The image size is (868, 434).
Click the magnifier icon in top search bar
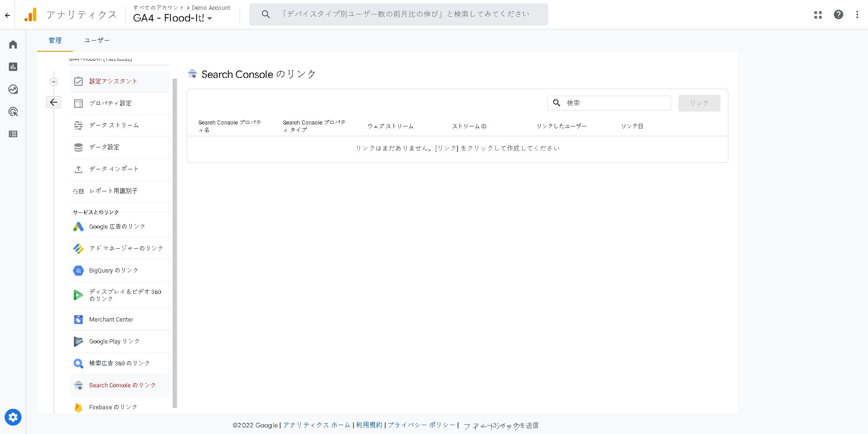point(266,14)
